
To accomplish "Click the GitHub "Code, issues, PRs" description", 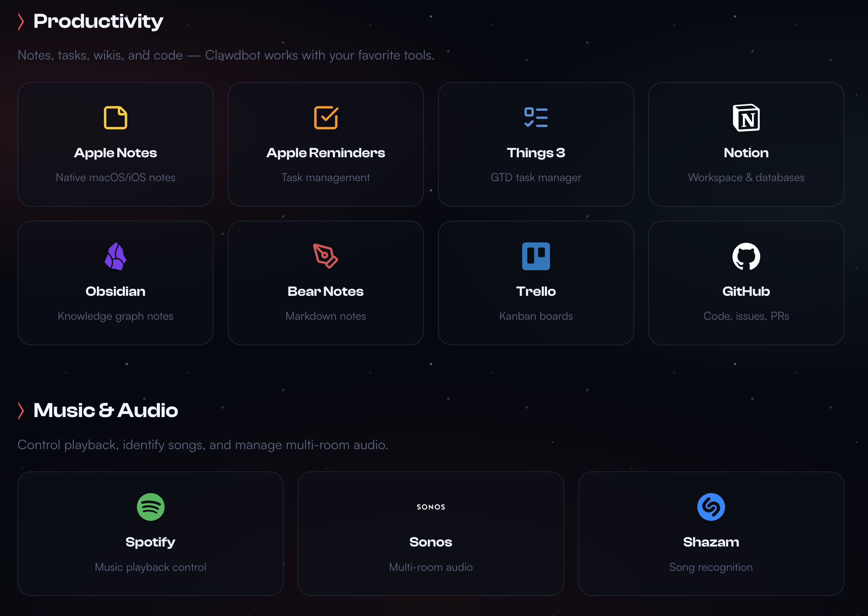I will (746, 316).
